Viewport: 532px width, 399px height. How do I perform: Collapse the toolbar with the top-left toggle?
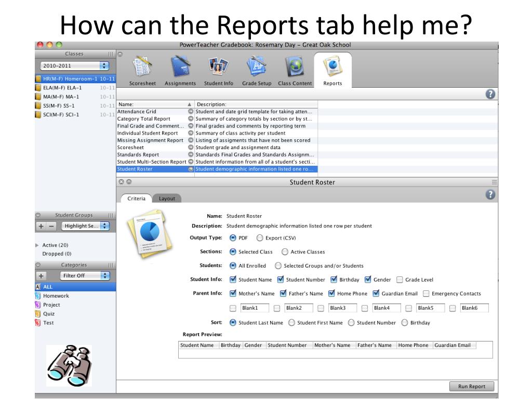tap(120, 54)
